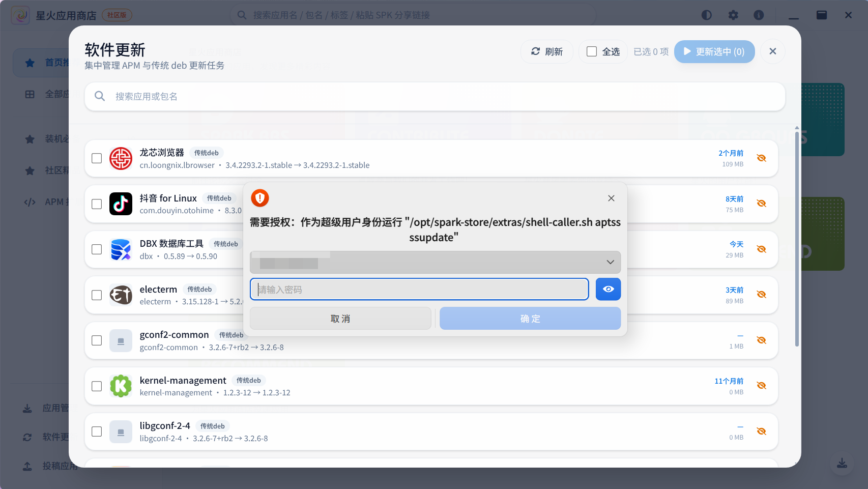Image resolution: width=868 pixels, height=489 pixels.
Task: Ignore updates for DBX 数据库工具
Action: click(x=761, y=249)
